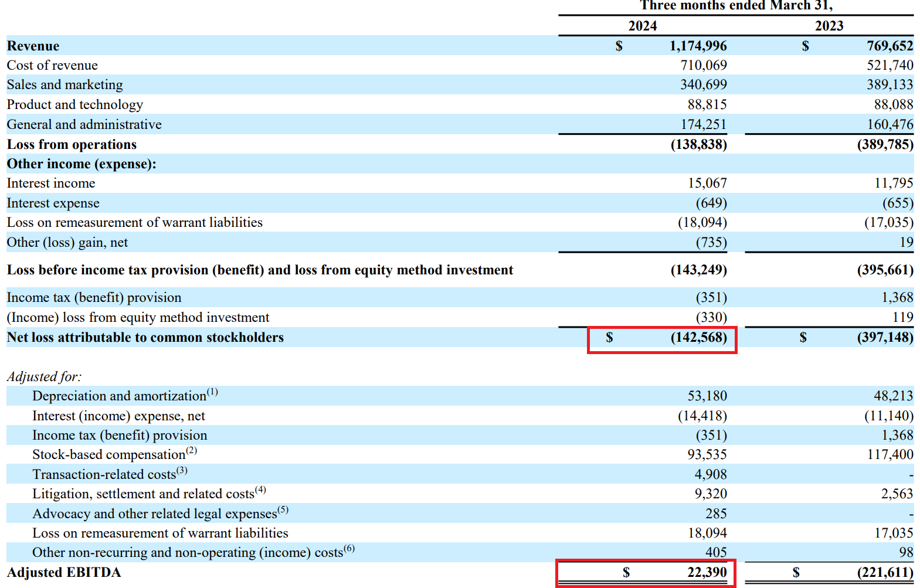The width and height of the screenshot is (920, 588).
Task: Click the 2024 Adjusted EBITDA value 22,390
Action: [707, 572]
